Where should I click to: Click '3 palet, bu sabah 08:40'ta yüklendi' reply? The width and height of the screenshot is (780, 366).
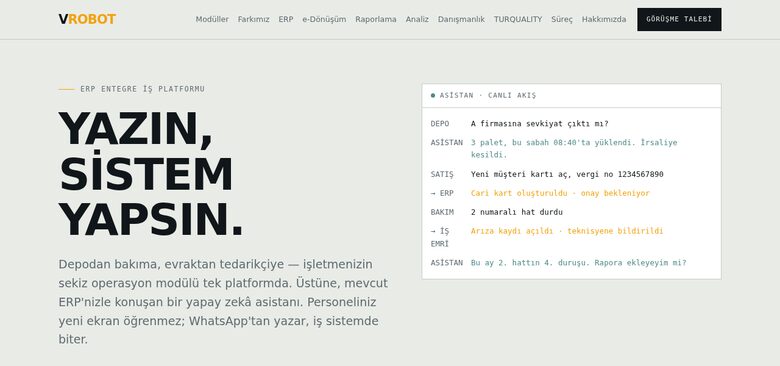click(x=574, y=149)
